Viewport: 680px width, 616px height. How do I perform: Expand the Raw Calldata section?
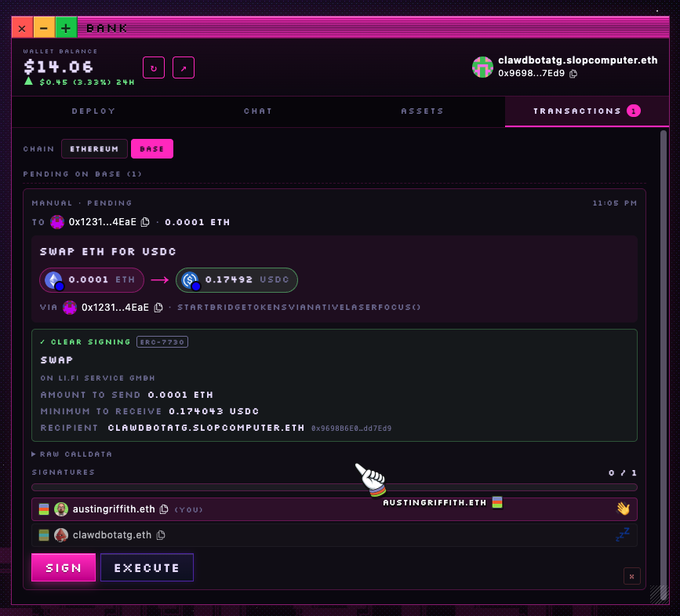(72, 454)
